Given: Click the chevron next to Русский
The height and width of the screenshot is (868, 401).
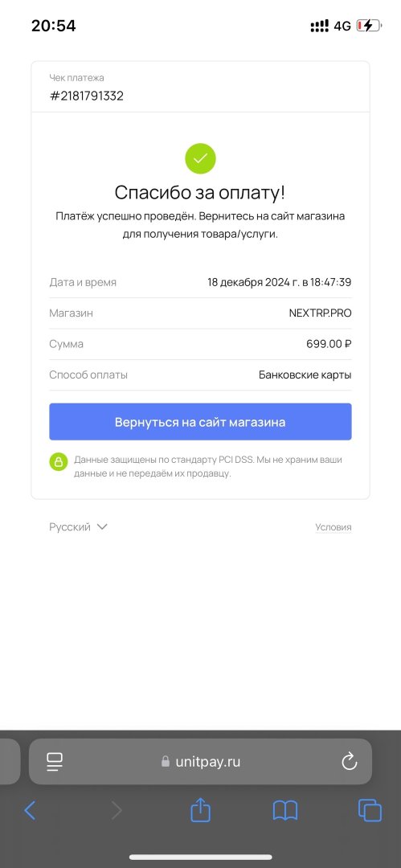Looking at the screenshot, I should coord(102,527).
